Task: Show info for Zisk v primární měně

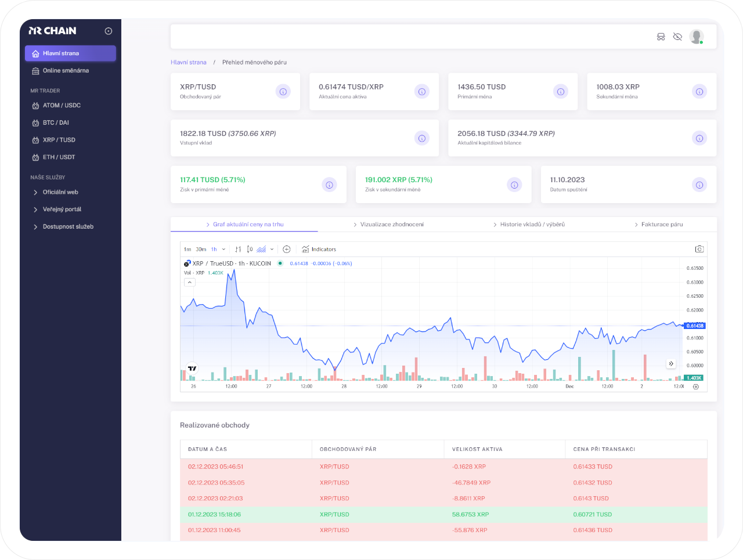Action: 329,185
